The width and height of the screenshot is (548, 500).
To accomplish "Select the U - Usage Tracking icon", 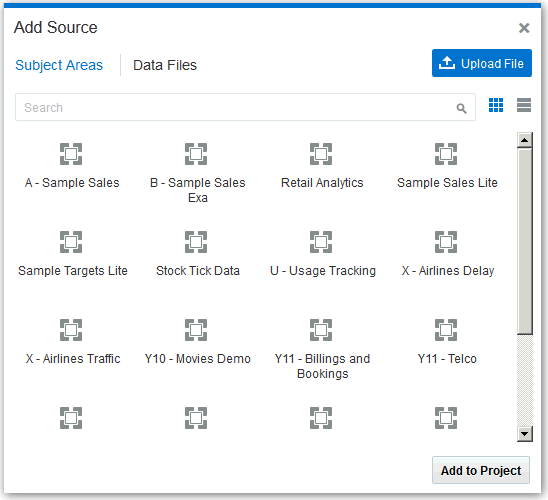I will pyautogui.click(x=321, y=242).
